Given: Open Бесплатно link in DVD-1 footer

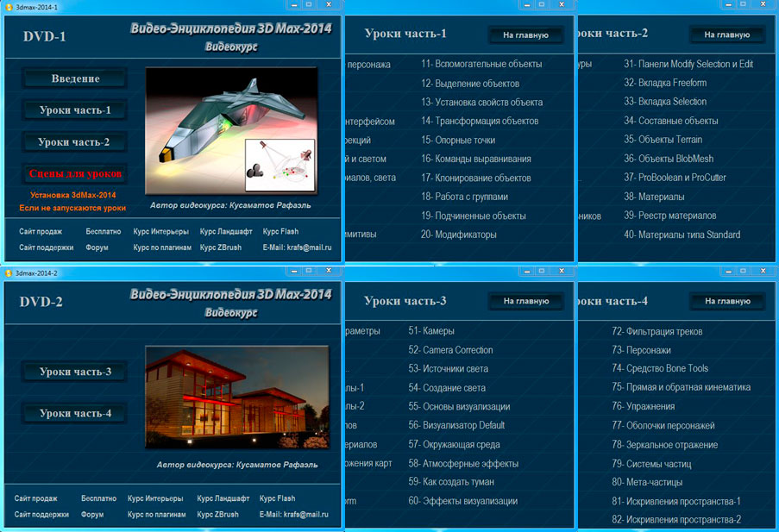Looking at the screenshot, I should (104, 231).
